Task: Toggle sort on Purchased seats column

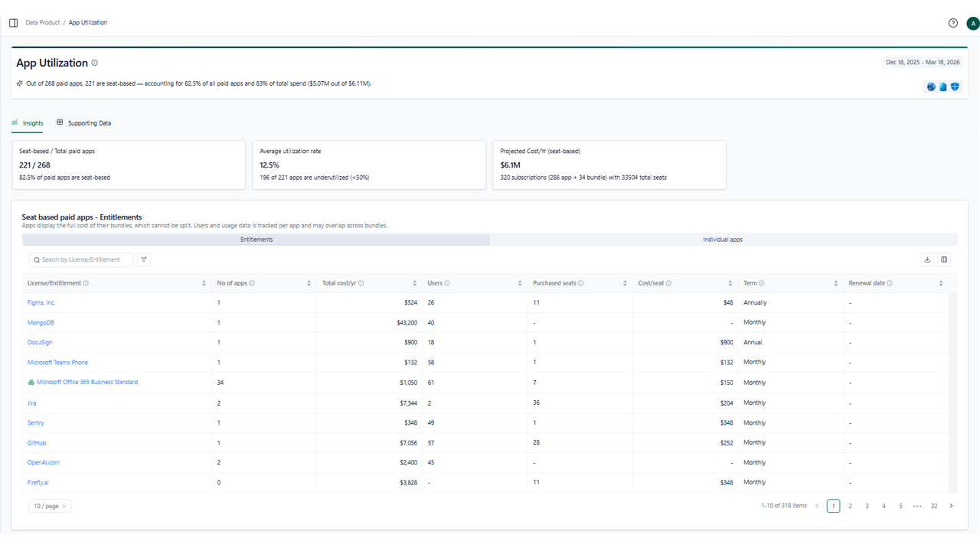Action: (x=625, y=283)
